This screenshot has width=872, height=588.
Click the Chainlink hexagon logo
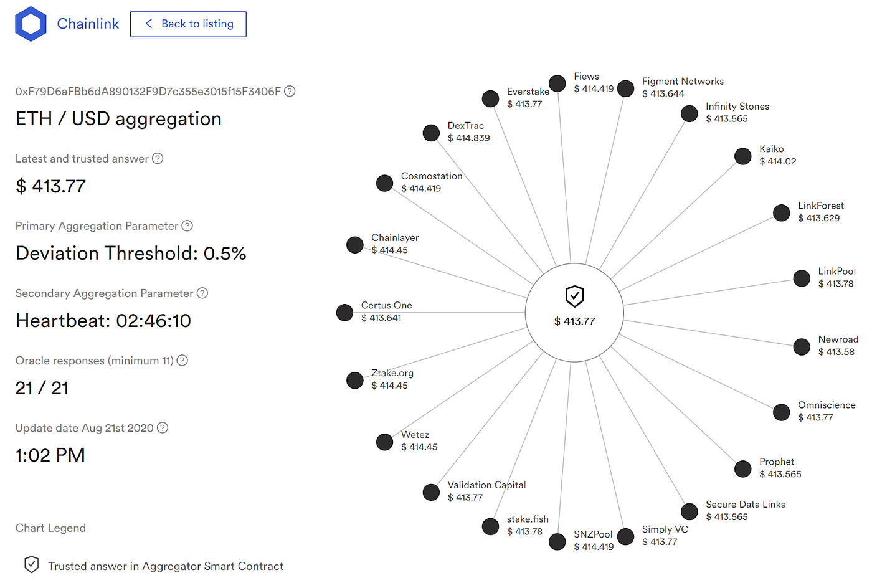point(31,24)
